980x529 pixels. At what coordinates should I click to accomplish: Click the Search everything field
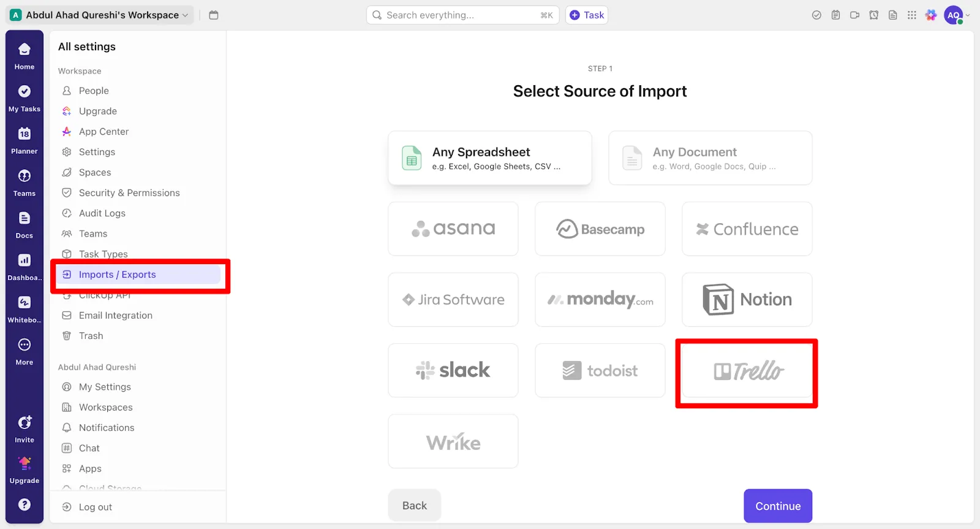(462, 15)
